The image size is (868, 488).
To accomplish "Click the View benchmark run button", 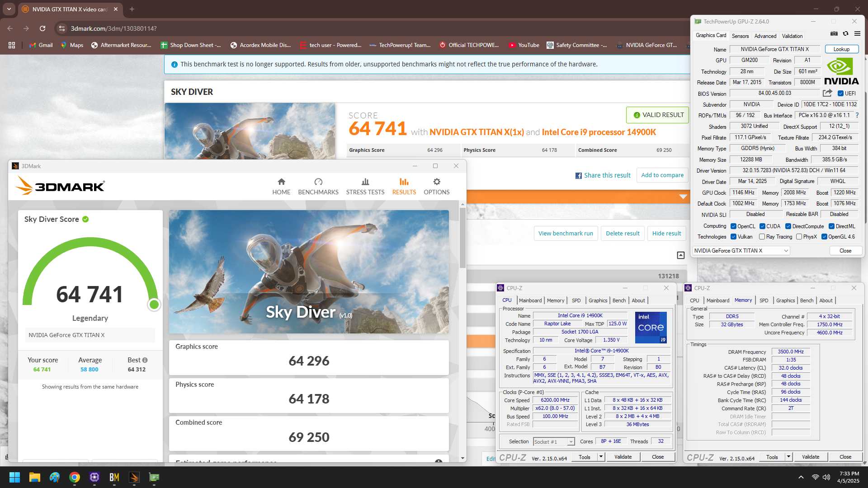I will 566,234.
